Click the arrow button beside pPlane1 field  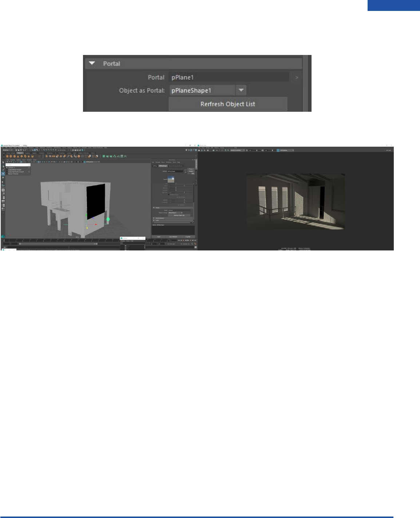point(297,77)
